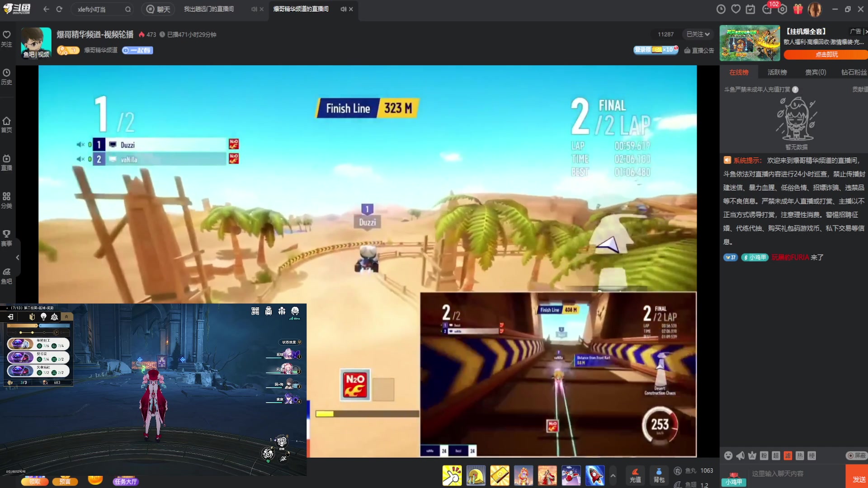
Task: Send the golden ticket gift
Action: 500,476
